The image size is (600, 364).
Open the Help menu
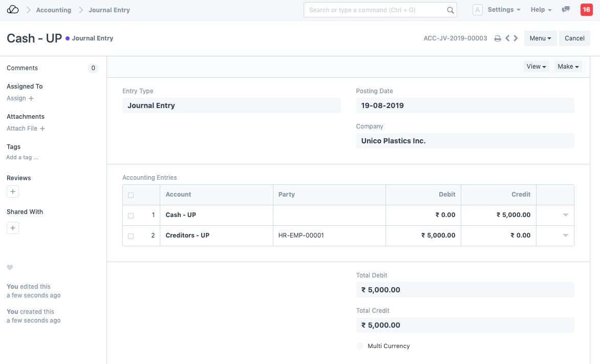pyautogui.click(x=541, y=10)
